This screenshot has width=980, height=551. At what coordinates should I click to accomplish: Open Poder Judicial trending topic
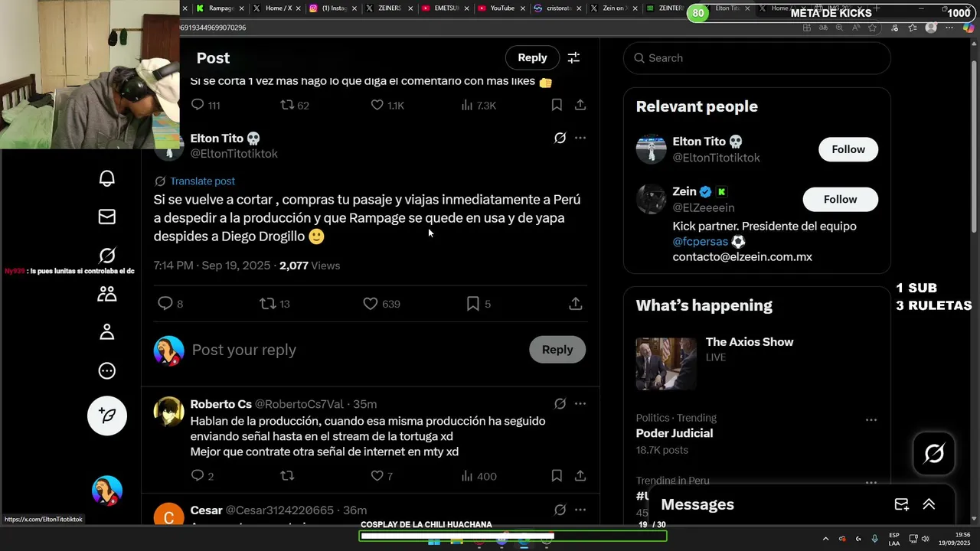click(675, 433)
